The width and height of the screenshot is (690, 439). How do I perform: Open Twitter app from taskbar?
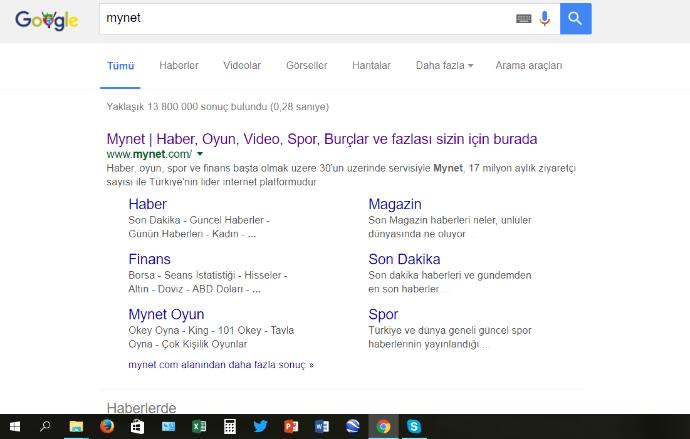[x=261, y=426]
